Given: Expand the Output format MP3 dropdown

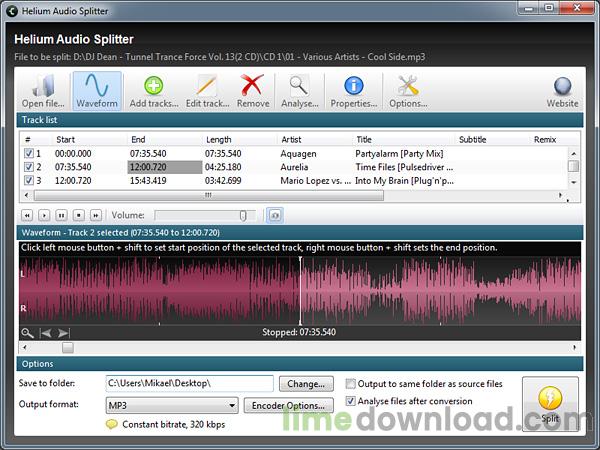Looking at the screenshot, I should tap(232, 405).
